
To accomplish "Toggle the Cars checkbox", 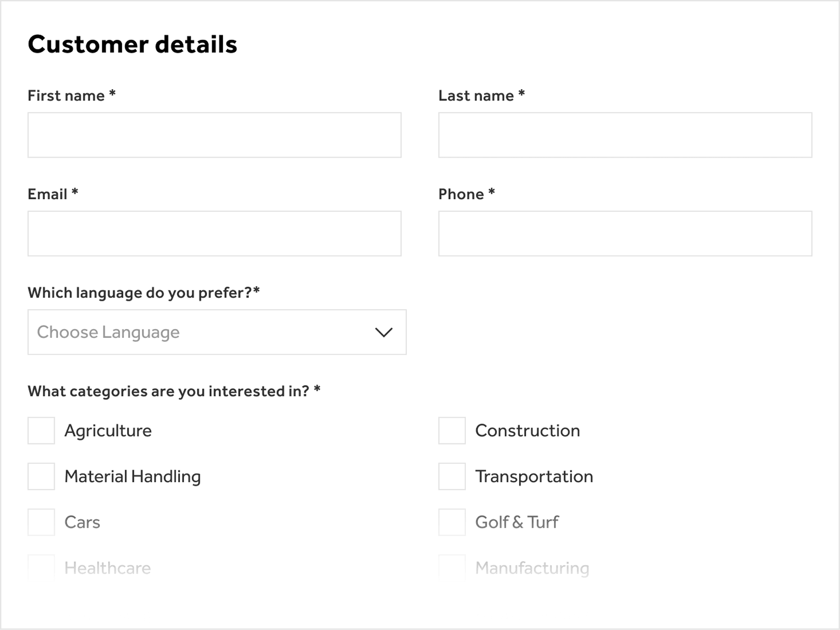I will 41,522.
